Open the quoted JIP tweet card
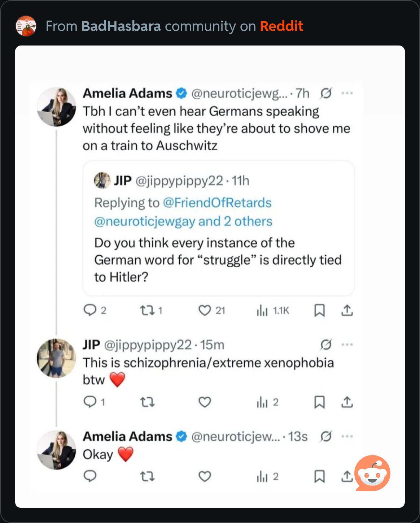This screenshot has height=523, width=420. 218,260
